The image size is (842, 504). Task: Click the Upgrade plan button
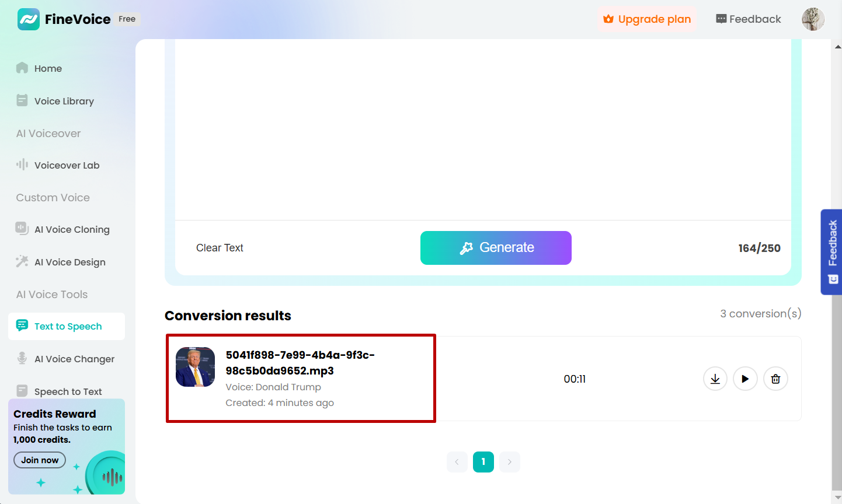click(647, 19)
